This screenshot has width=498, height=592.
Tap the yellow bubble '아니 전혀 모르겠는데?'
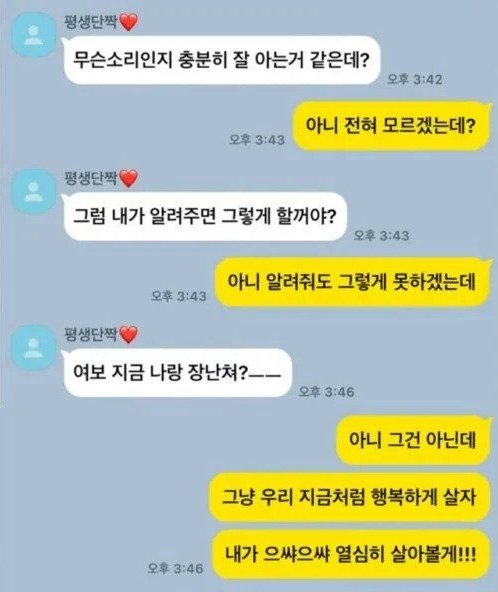391,125
